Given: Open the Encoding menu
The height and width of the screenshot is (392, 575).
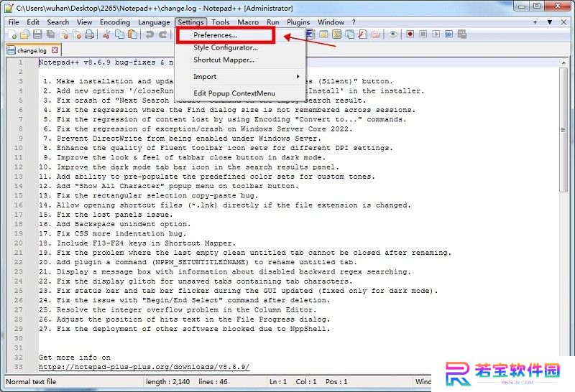Looking at the screenshot, I should 115,22.
